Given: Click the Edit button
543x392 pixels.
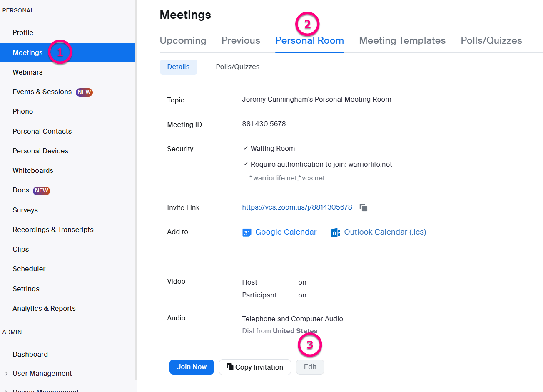Looking at the screenshot, I should pos(310,367).
